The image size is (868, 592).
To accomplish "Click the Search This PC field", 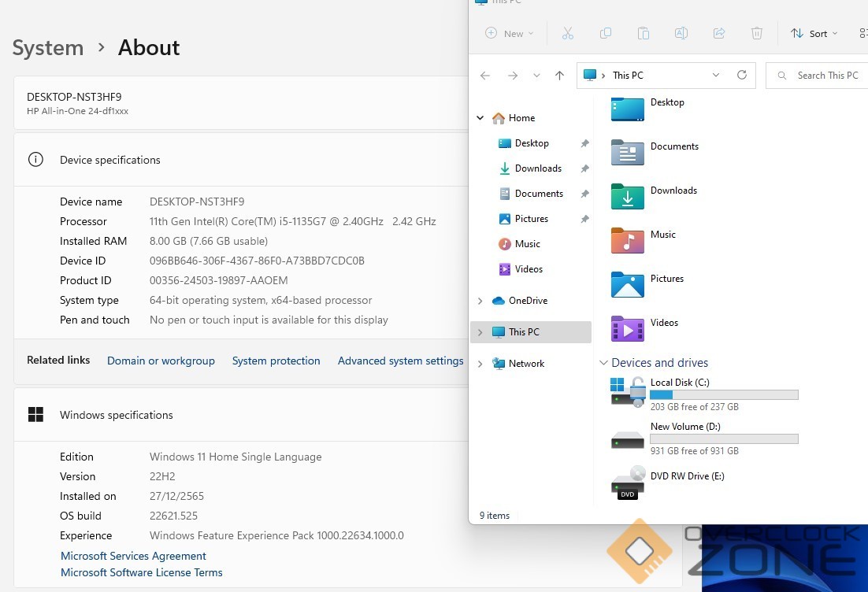I will pos(823,76).
